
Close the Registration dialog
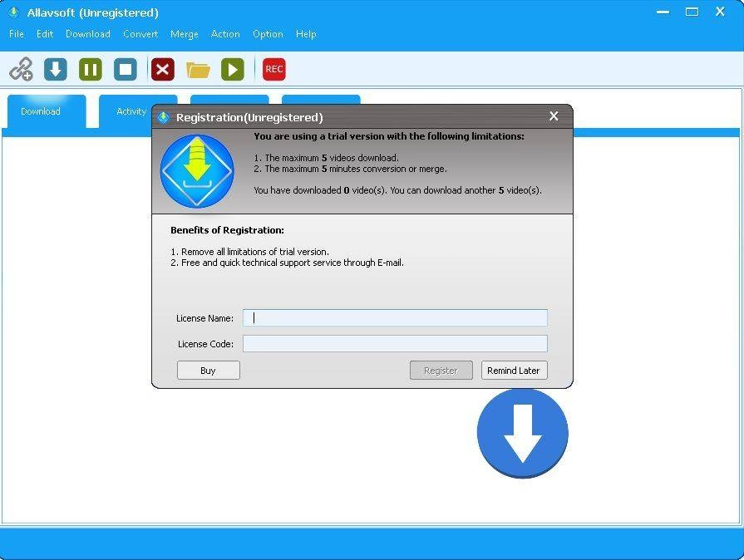[554, 116]
